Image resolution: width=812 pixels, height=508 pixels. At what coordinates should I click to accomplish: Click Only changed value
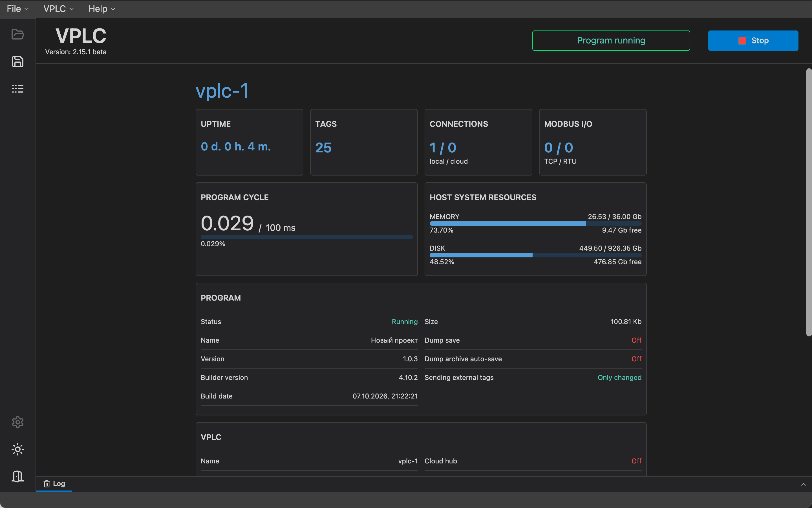tap(619, 377)
